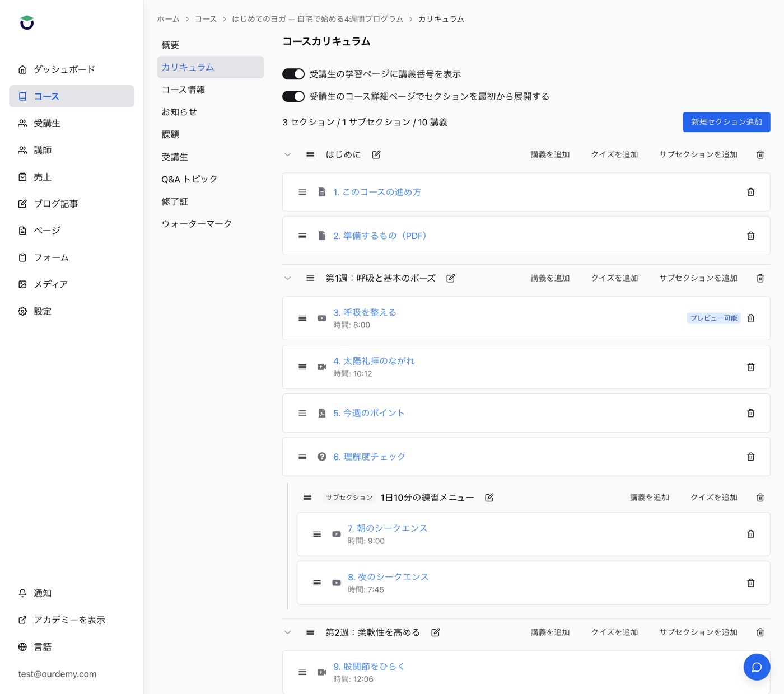Delete the 第2週：柔軟性を高める section

click(760, 632)
